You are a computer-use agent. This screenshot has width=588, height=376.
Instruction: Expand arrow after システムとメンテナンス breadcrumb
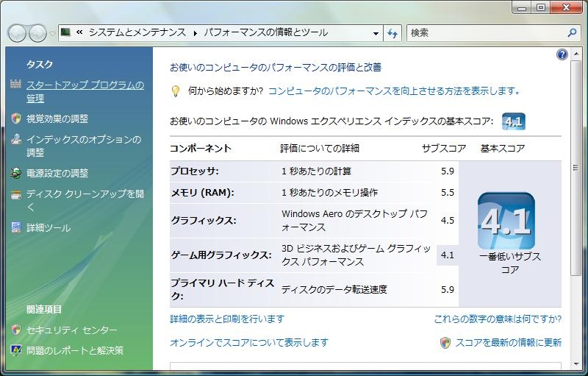(196, 33)
